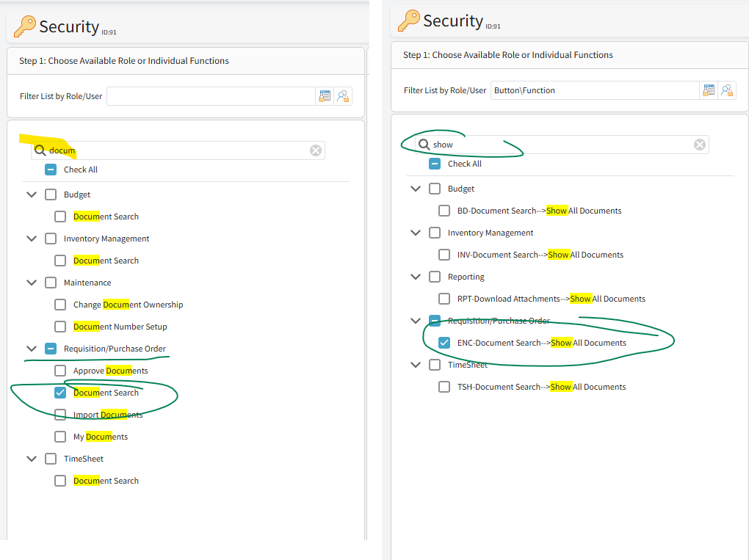Click user lock icon next to Button\Function filter
Viewport: 749px width, 560px height.
(x=727, y=90)
